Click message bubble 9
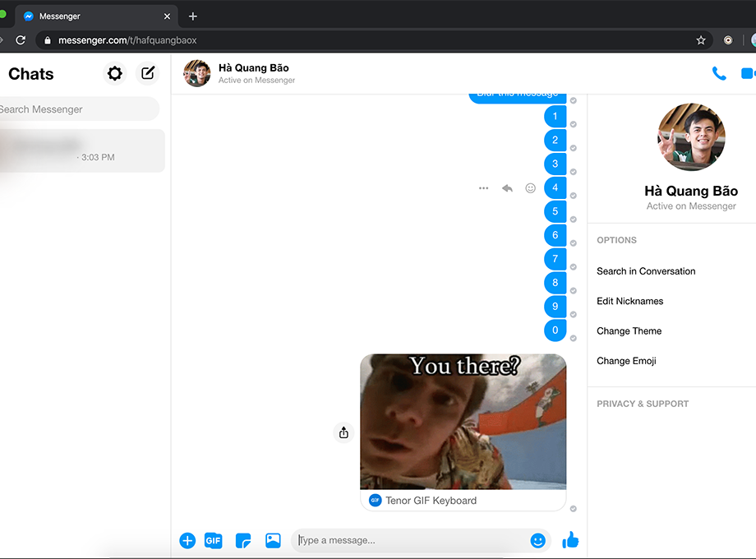 coord(555,307)
